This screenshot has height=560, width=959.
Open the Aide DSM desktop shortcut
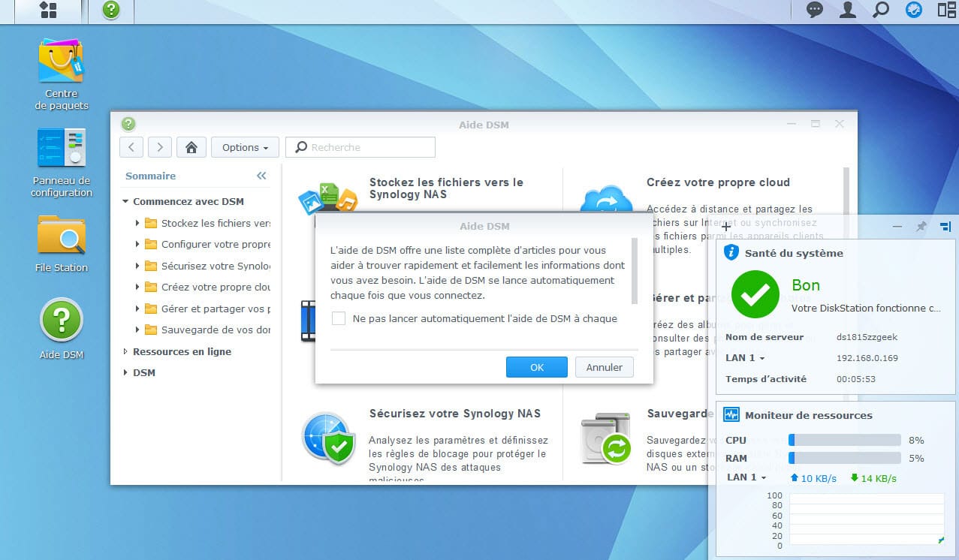pos(62,329)
